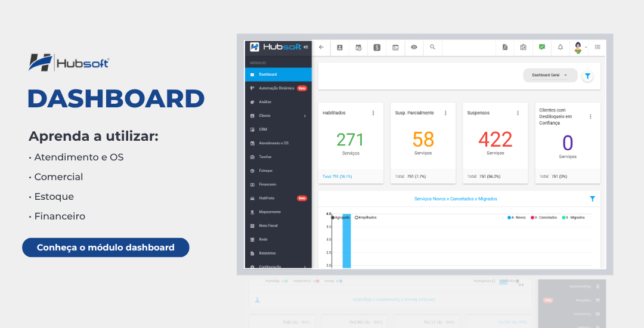Open Análise module in sidebar
This screenshot has width=644, height=328.
[278, 102]
